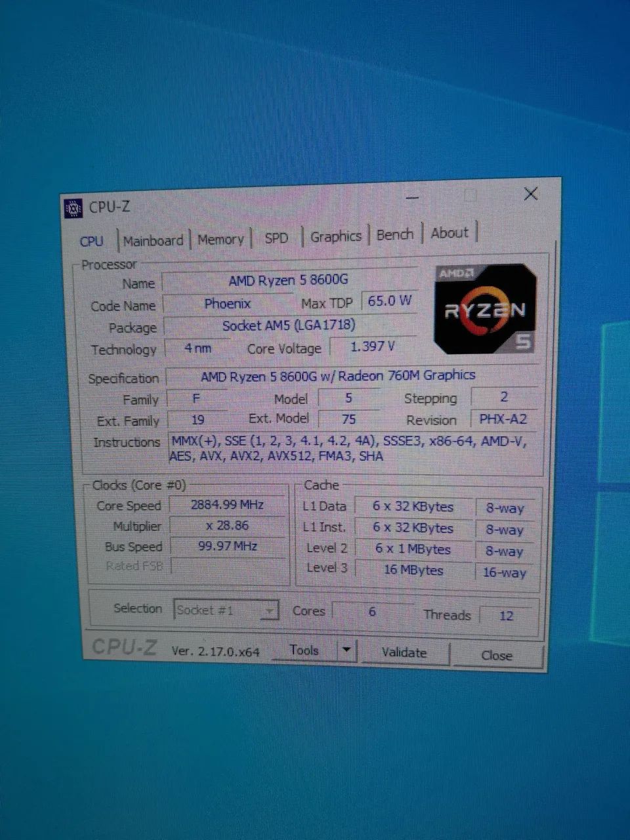630x840 pixels.
Task: Click the Level 2 8-way cell
Action: point(505,551)
